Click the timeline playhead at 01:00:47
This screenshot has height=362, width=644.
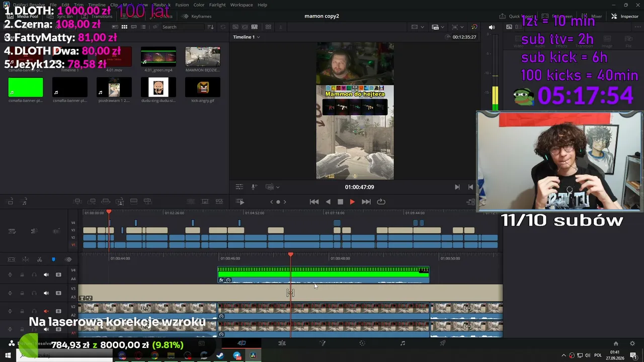pyautogui.click(x=290, y=255)
